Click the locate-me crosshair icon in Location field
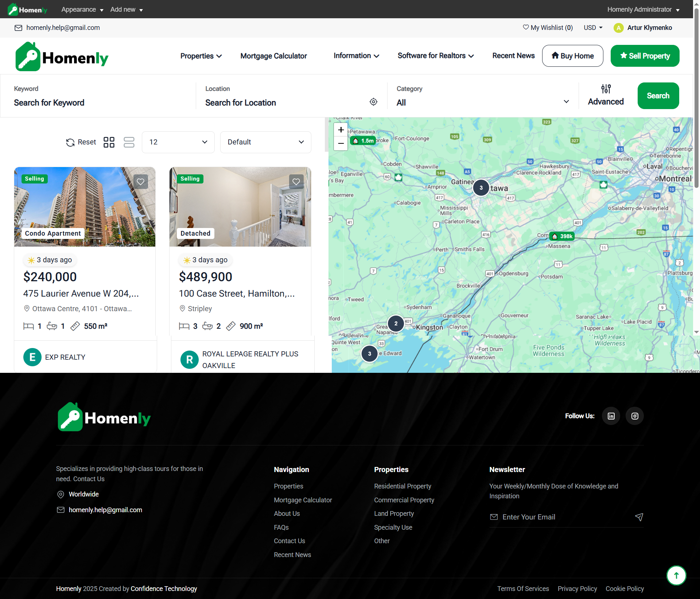Image resolution: width=700 pixels, height=599 pixels. click(x=373, y=102)
